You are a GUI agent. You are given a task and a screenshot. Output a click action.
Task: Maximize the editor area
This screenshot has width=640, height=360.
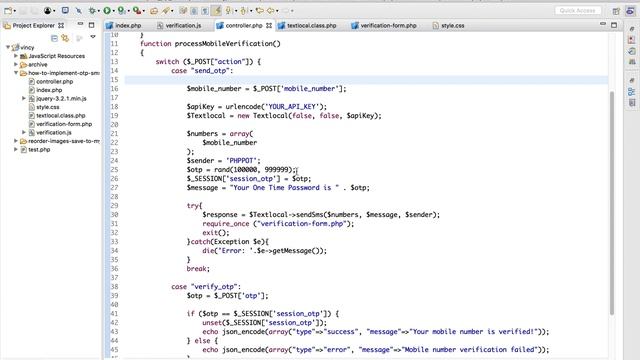614,25
